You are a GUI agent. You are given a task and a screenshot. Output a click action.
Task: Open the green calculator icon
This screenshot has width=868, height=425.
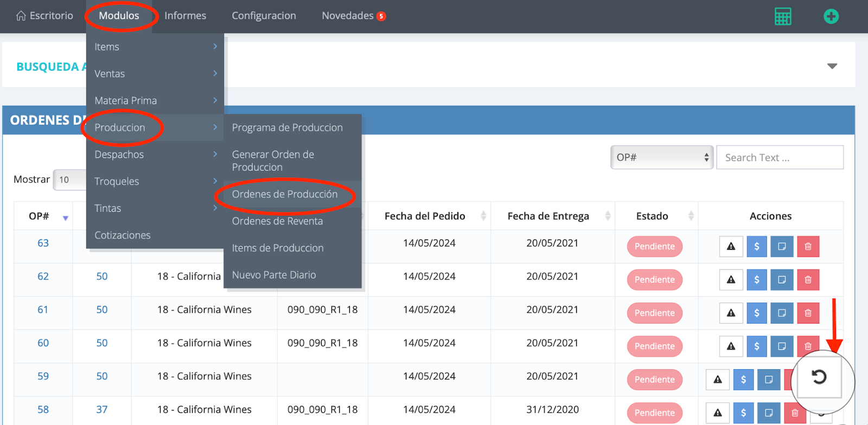pos(782,16)
